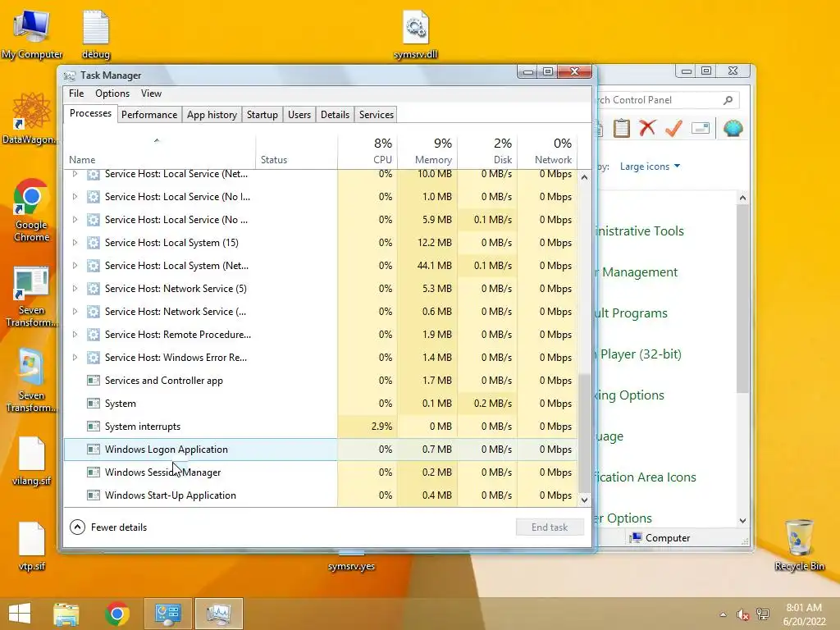Sort processes by Memory column
840x630 pixels.
point(427,151)
